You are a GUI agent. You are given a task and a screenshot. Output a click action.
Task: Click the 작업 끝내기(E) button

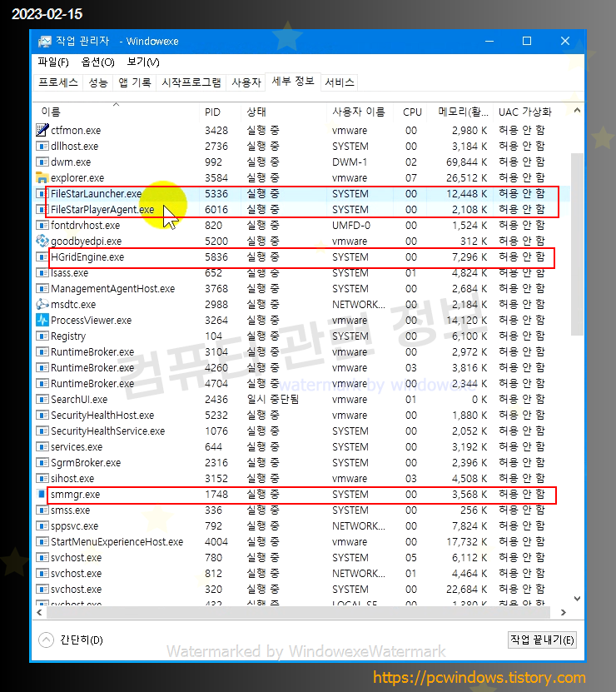click(542, 640)
